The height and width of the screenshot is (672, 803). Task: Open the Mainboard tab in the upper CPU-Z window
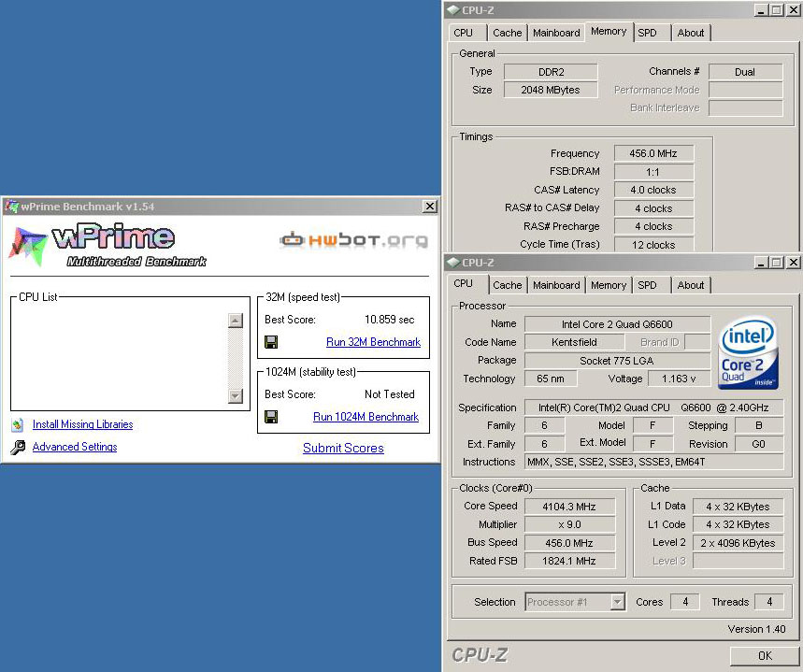[x=556, y=33]
